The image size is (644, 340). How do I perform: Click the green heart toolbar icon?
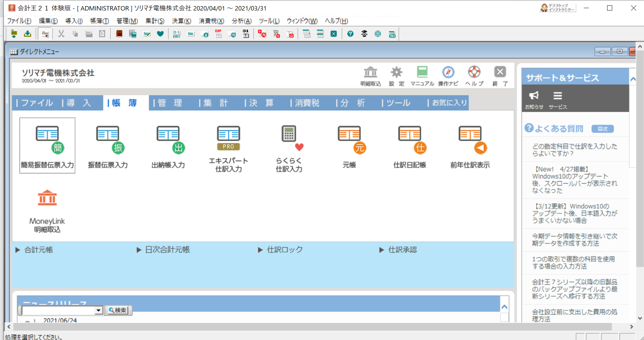coord(160,34)
